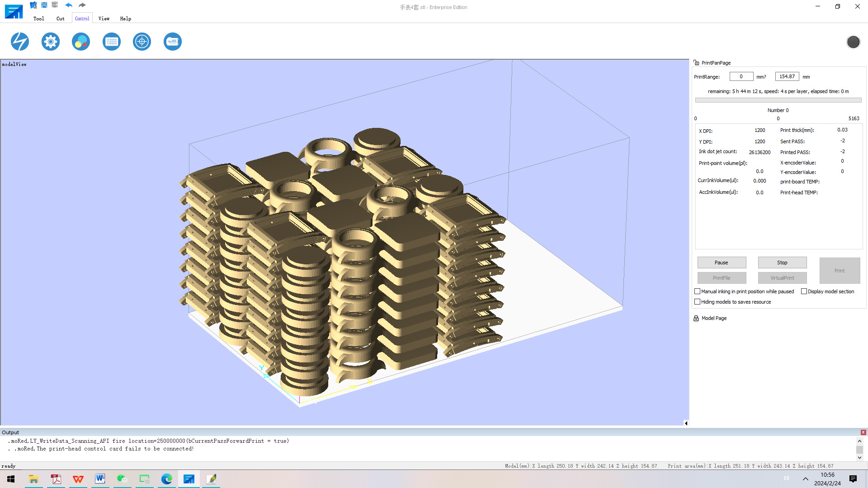
Task: Click the open file folder icon
Action: pyautogui.click(x=33, y=5)
